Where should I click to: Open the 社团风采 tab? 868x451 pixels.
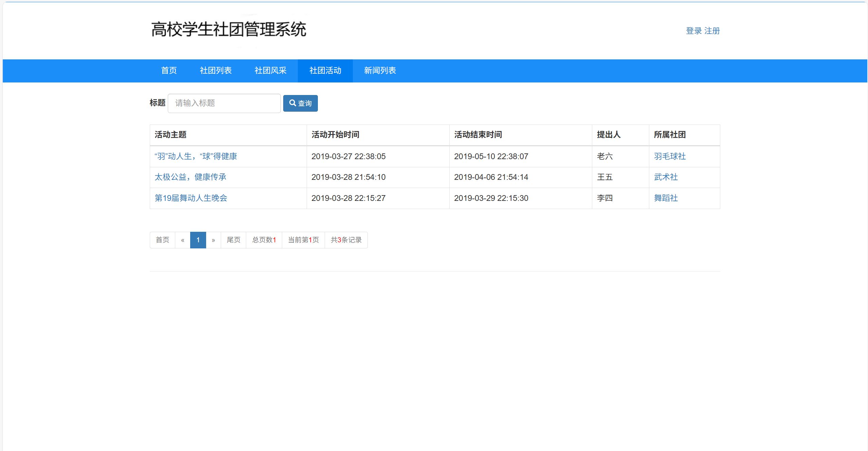click(270, 71)
